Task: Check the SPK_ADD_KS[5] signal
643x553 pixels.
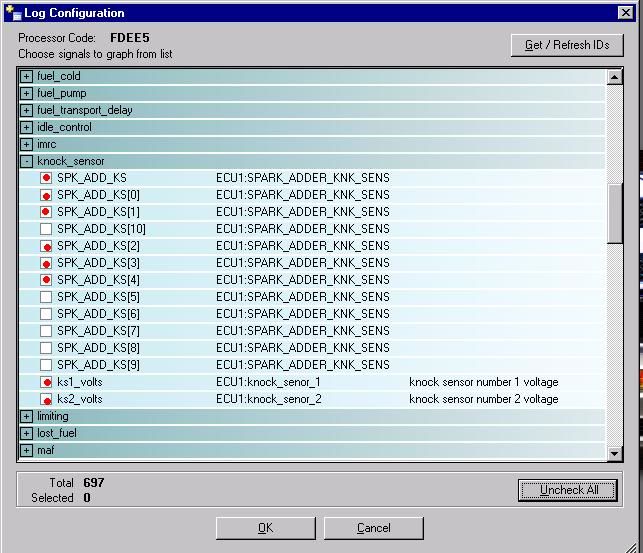Action: (46, 297)
